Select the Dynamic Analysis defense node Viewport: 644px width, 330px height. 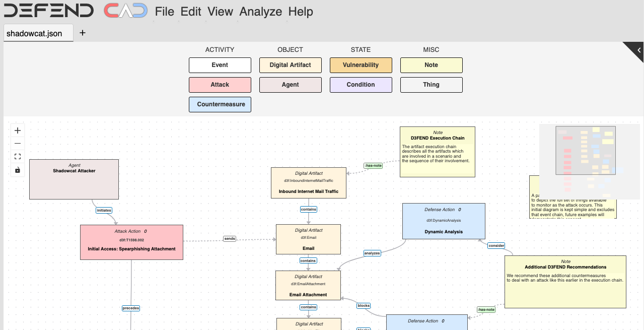click(444, 221)
